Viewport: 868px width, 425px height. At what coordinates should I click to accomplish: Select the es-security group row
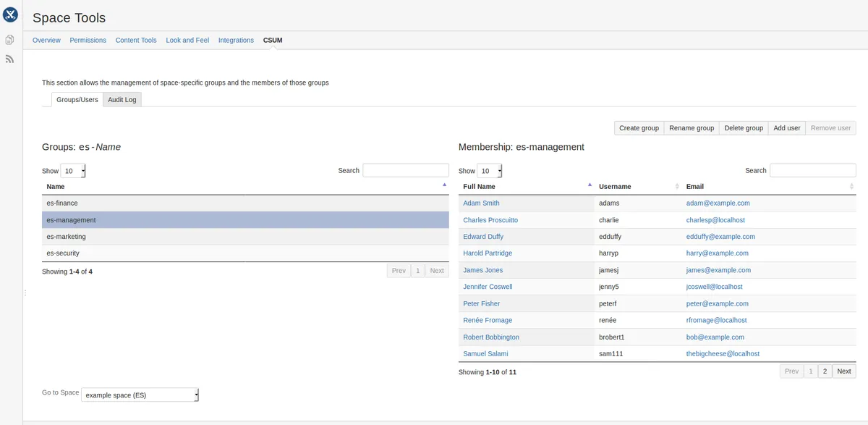point(245,253)
